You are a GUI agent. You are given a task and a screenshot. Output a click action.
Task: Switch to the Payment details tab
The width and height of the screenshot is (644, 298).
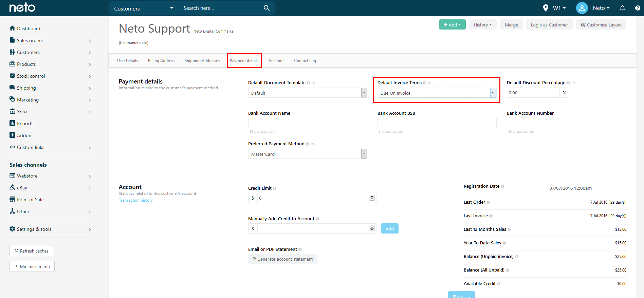[x=244, y=61]
